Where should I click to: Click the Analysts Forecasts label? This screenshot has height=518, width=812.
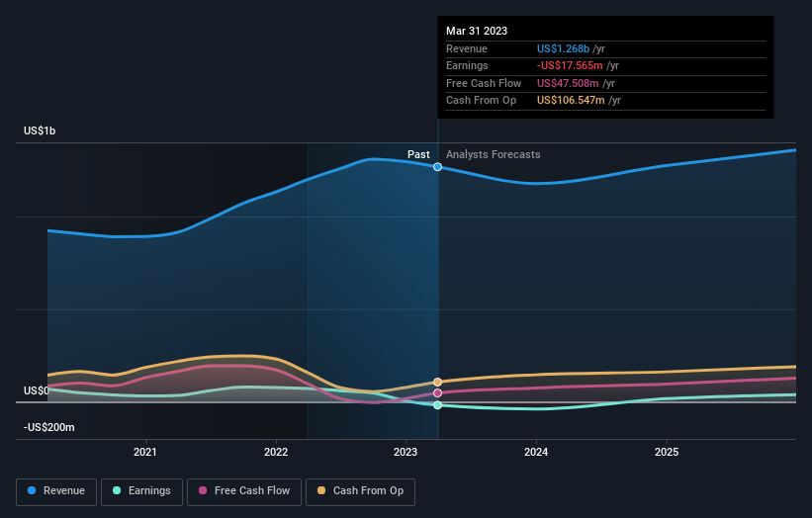(x=493, y=154)
